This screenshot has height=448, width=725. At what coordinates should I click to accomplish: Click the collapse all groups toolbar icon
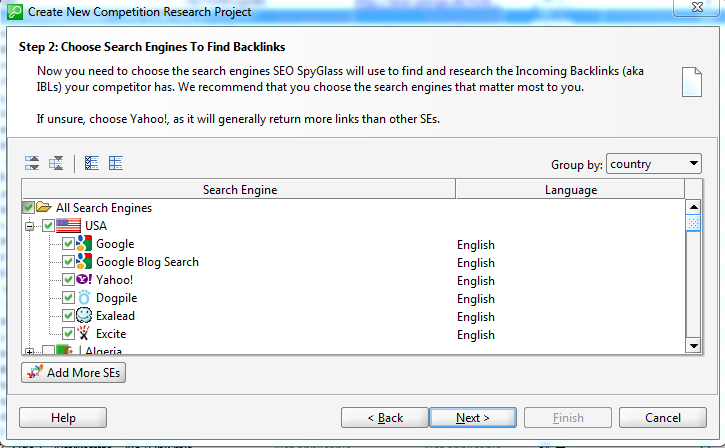coord(56,163)
